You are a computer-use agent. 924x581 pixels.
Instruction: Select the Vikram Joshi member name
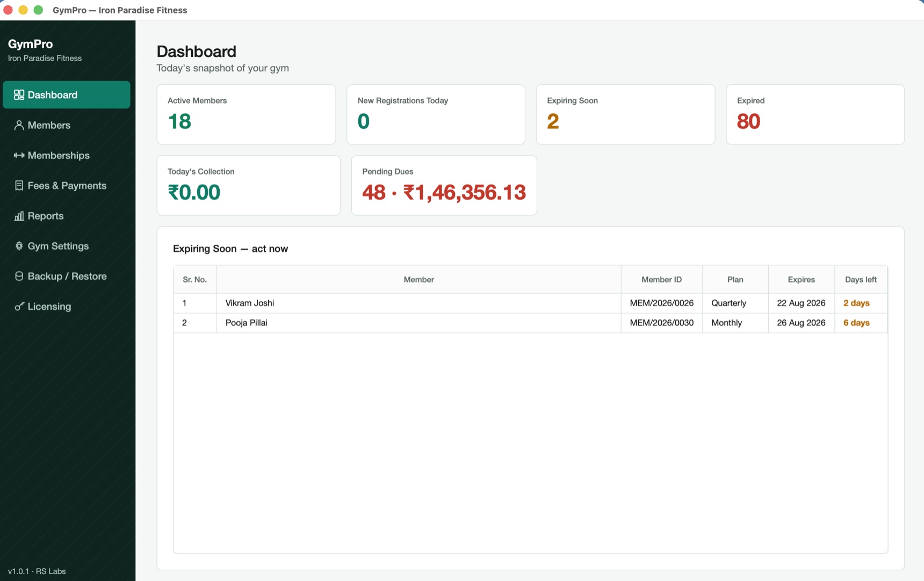pos(250,303)
